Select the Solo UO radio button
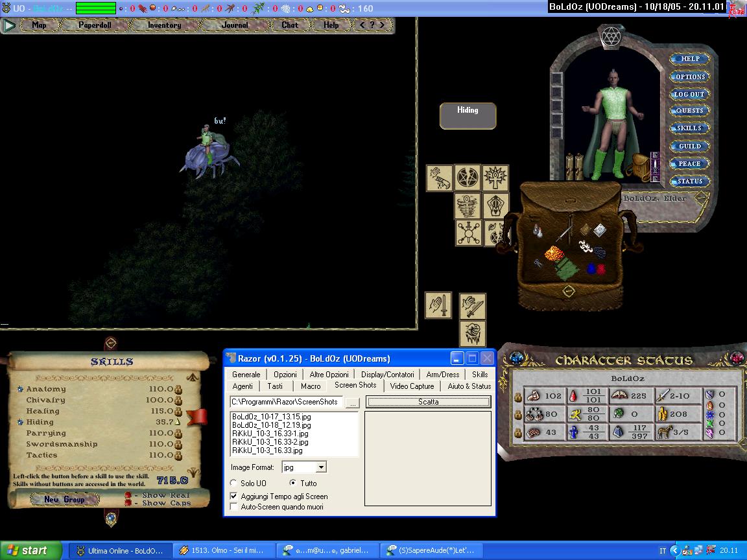 pos(233,483)
